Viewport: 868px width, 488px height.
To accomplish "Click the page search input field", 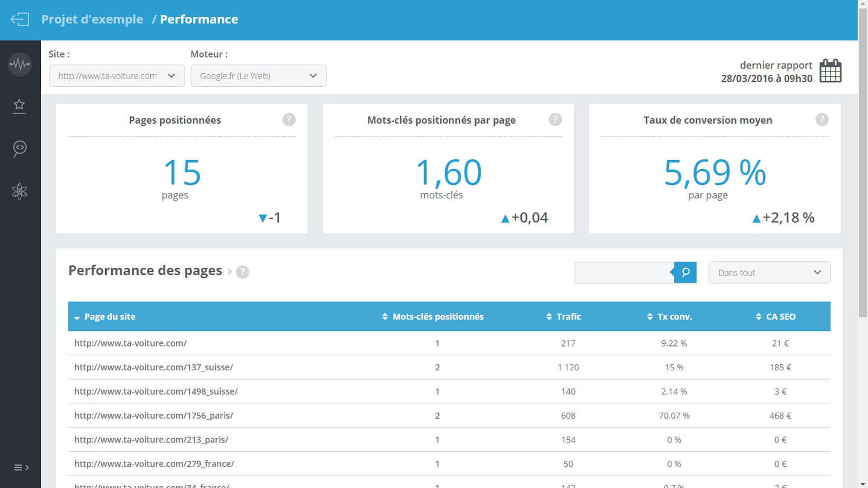I will coord(624,272).
